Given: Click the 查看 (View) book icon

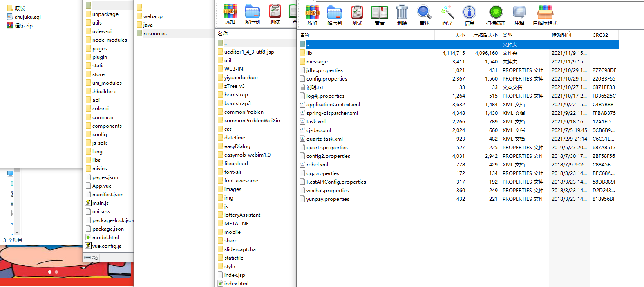Looking at the screenshot, I should coord(379,15).
